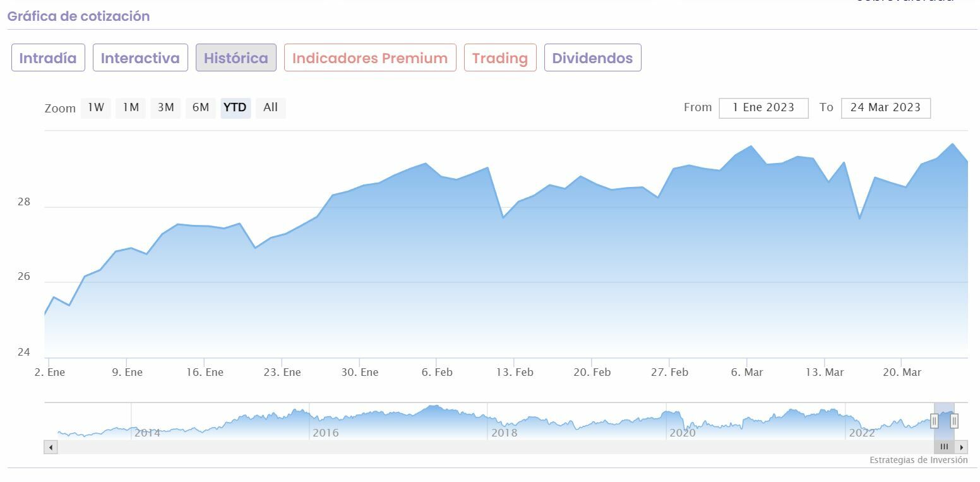Set chart zoom to 1W

pyautogui.click(x=96, y=108)
